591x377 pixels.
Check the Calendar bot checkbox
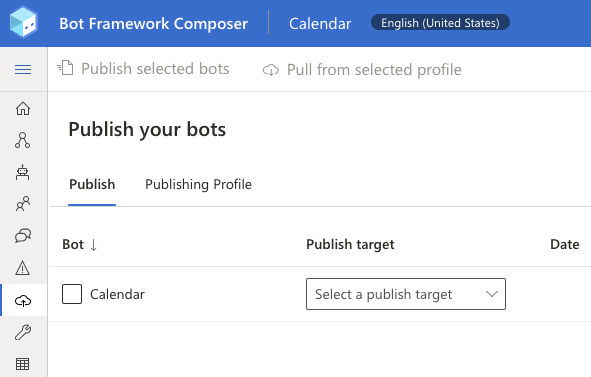point(72,294)
